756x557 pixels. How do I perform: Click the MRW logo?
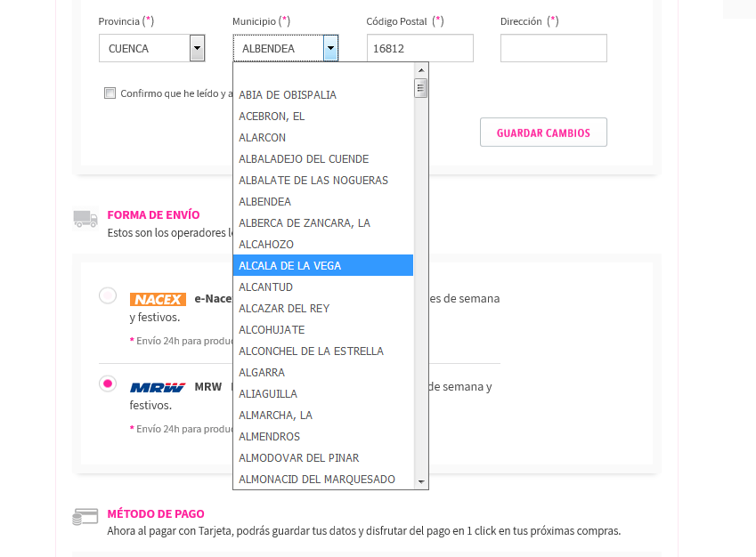pyautogui.click(x=158, y=387)
